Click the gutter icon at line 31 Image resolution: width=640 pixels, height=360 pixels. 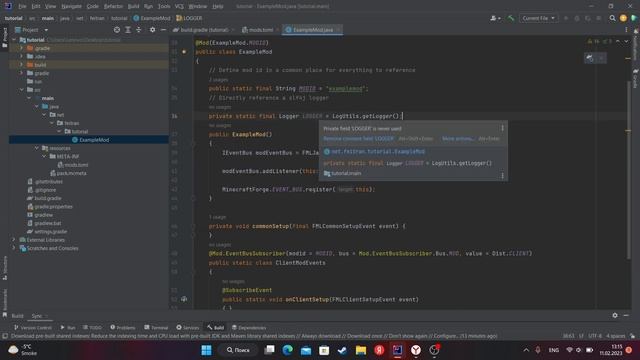tap(184, 52)
